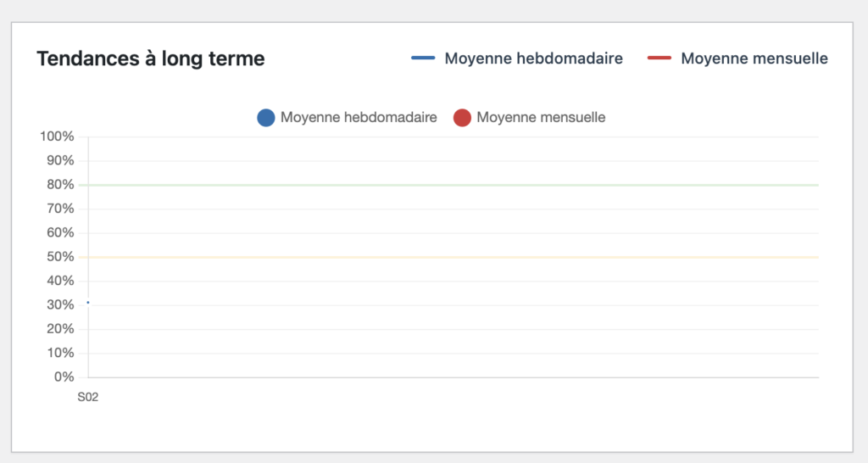Click the Tendances à long terme title
The width and height of the screenshot is (868, 463).
(151, 59)
